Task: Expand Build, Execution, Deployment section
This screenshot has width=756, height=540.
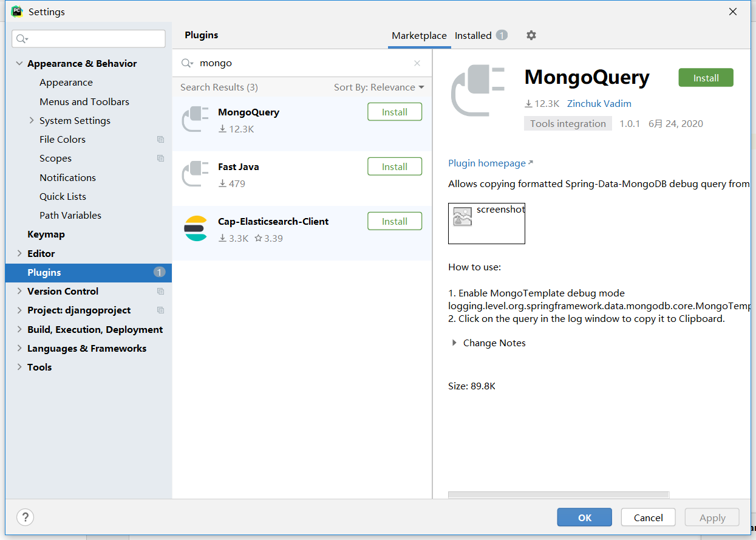Action: click(19, 330)
